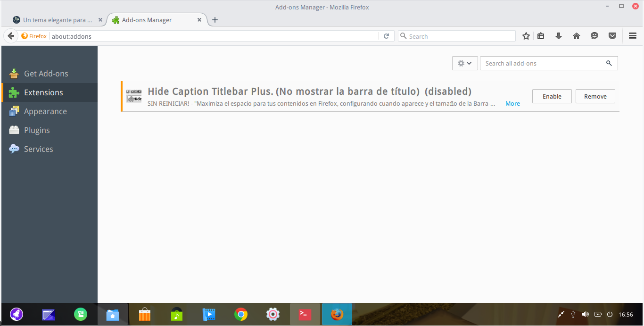Go to the Firefox home page icon
The image size is (644, 326).
(x=577, y=36)
